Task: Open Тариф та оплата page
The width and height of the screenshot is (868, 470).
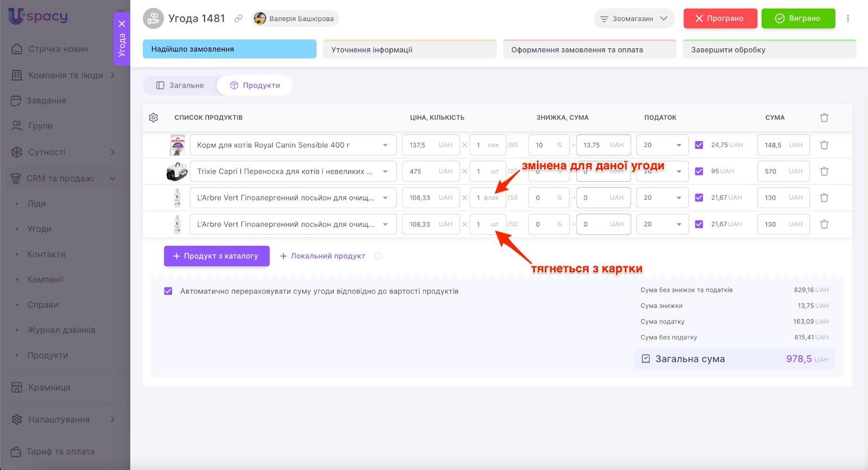Action: click(x=60, y=452)
